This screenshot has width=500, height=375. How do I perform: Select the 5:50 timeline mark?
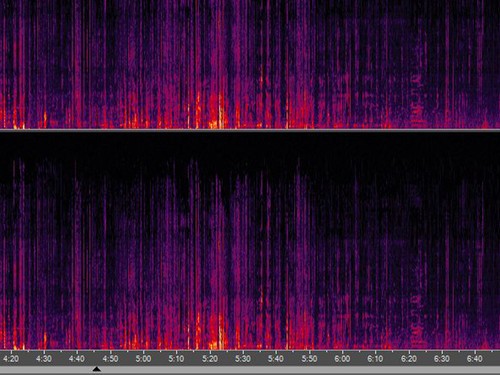click(309, 359)
